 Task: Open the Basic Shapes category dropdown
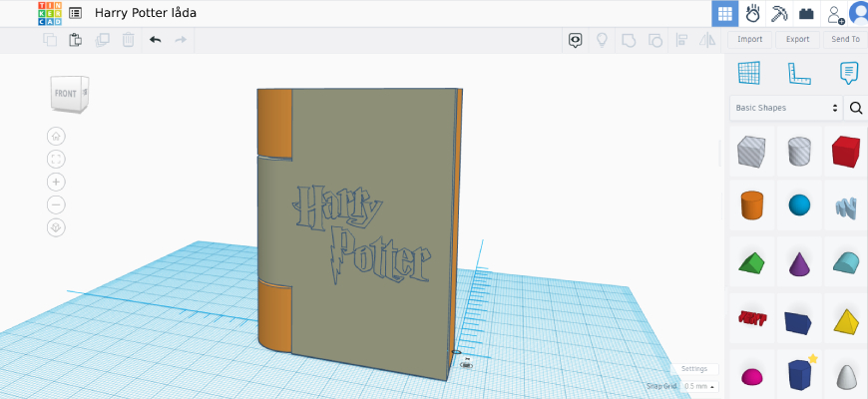786,108
